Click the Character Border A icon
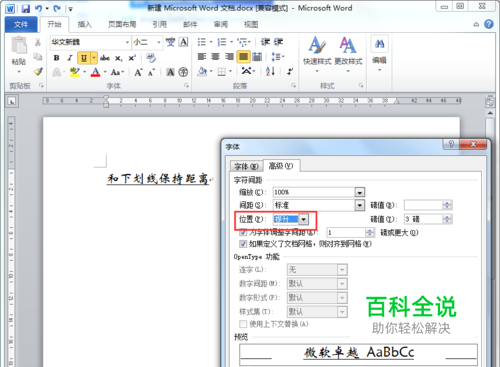 click(183, 42)
